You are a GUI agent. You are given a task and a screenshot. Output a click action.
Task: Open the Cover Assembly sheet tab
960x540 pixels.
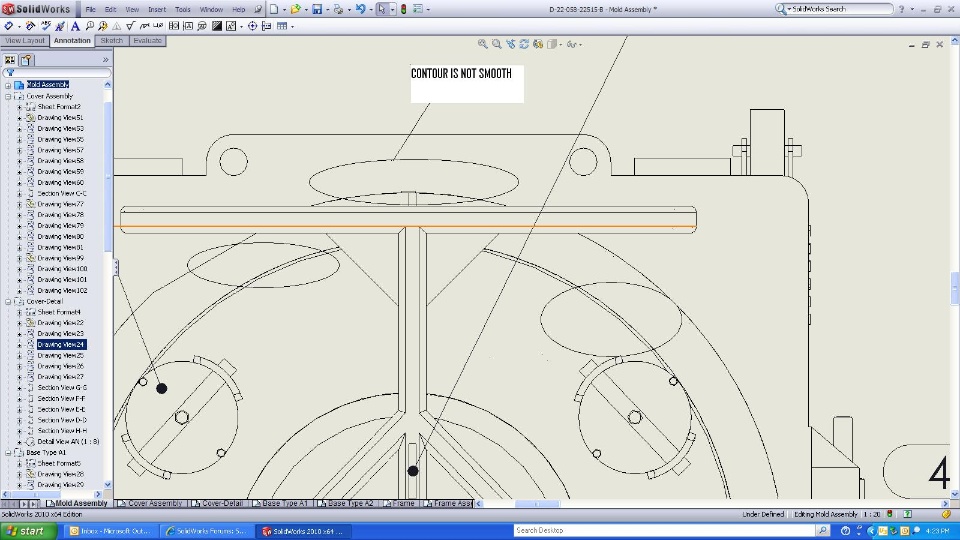[x=151, y=503]
